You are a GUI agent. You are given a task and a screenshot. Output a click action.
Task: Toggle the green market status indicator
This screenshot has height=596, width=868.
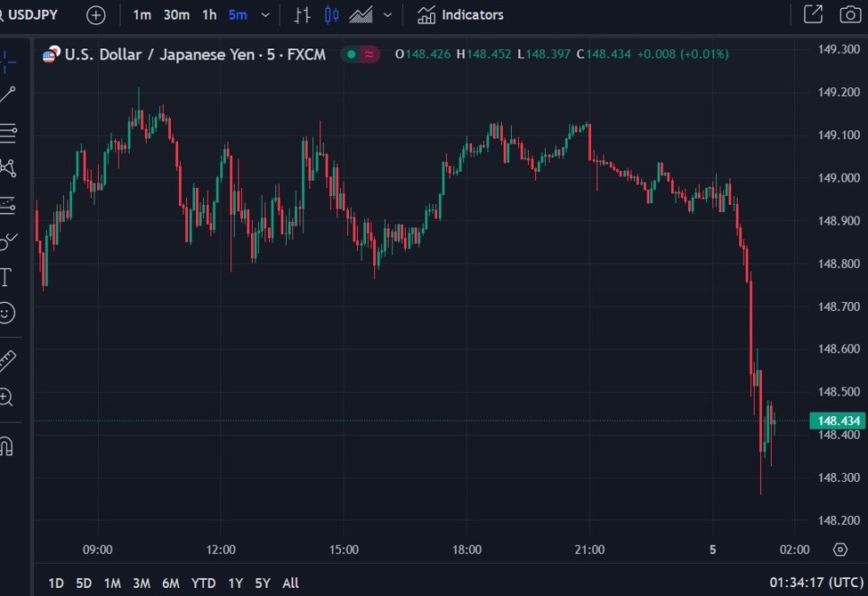[x=351, y=54]
